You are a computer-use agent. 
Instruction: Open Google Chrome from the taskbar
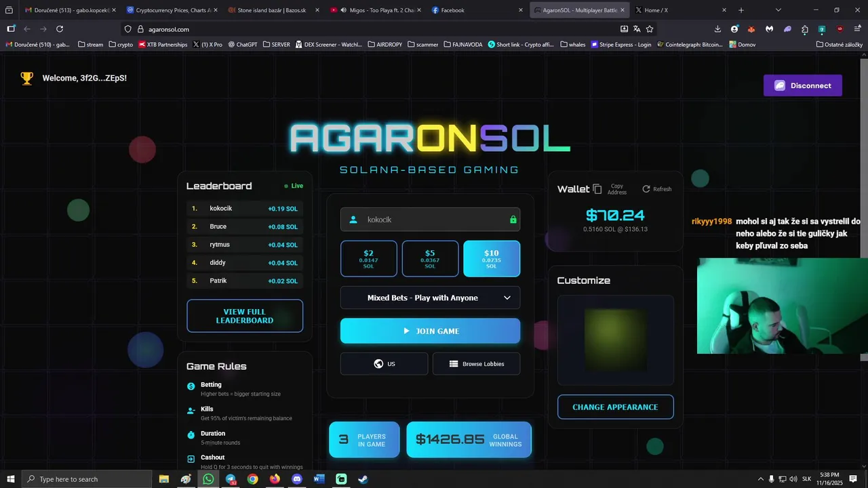click(x=253, y=479)
